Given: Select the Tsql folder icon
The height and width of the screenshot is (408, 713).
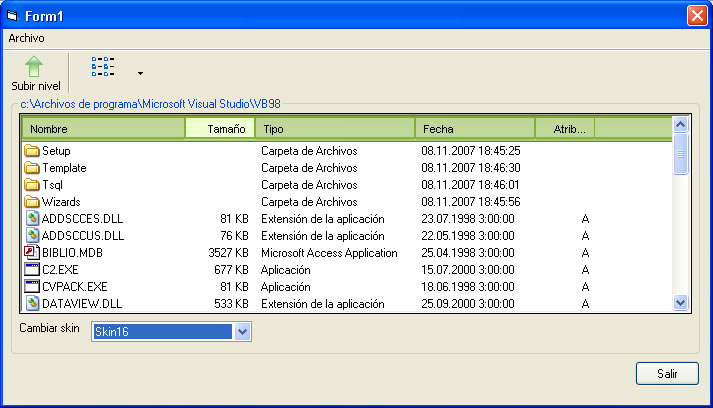Looking at the screenshot, I should 31,185.
